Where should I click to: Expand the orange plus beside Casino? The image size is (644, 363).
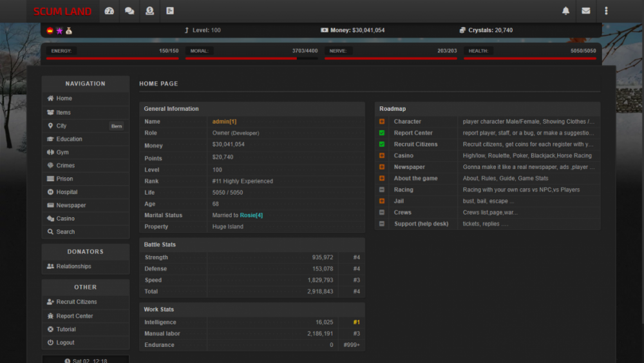click(x=382, y=155)
